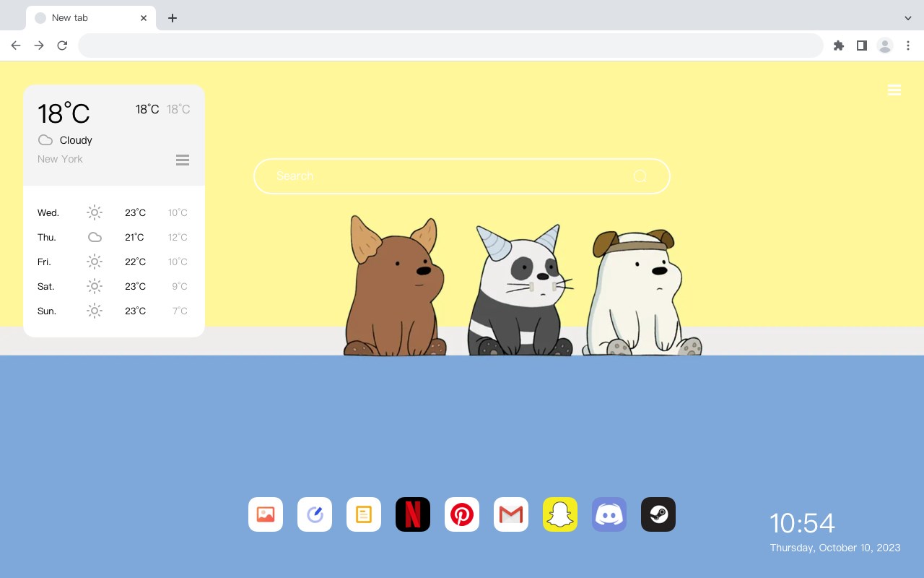Open the Gmail shortcut
Image resolution: width=924 pixels, height=578 pixels.
pos(511,514)
